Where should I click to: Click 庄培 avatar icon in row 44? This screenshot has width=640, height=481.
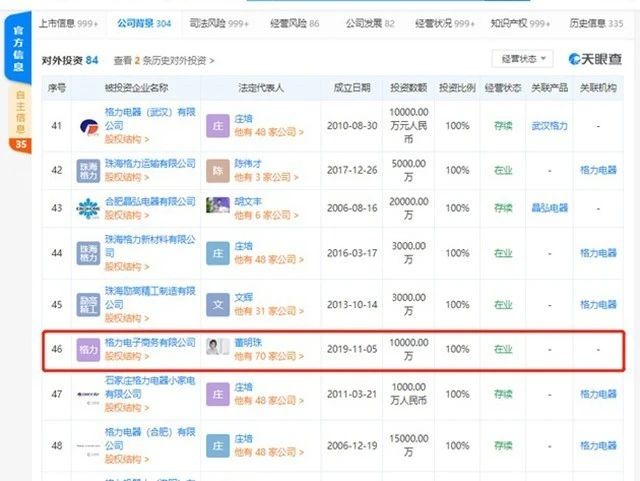click(x=218, y=253)
